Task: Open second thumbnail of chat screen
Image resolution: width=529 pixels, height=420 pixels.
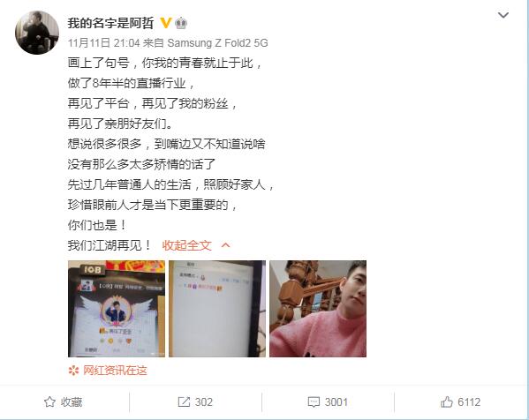Action: 217,309
